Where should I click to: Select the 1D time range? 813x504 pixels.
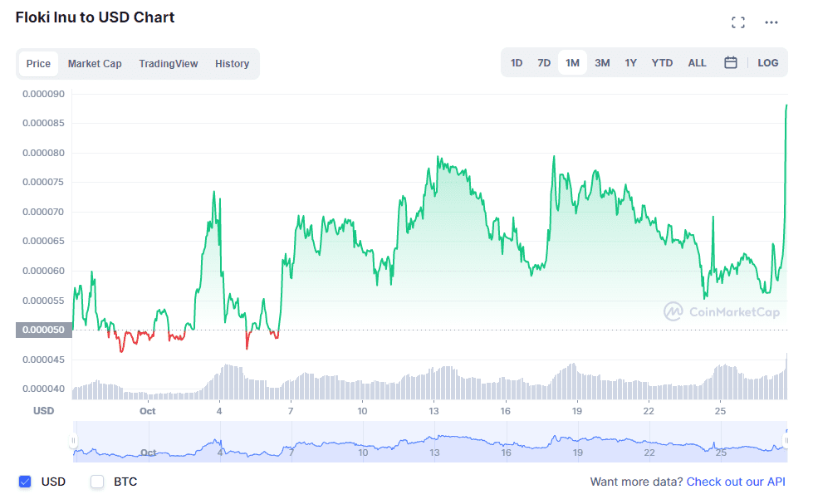pyautogui.click(x=517, y=62)
